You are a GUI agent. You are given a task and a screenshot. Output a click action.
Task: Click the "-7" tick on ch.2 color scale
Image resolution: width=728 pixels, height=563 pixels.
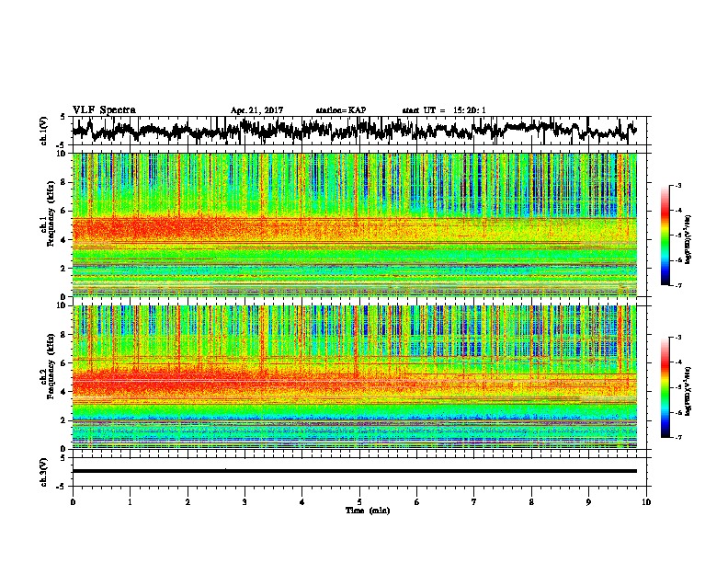678,437
